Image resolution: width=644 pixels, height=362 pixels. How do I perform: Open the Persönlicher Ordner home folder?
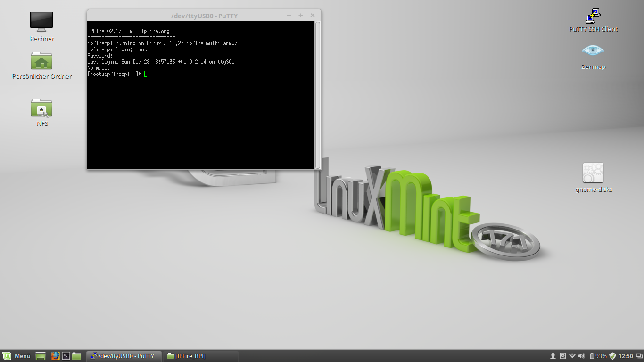42,66
